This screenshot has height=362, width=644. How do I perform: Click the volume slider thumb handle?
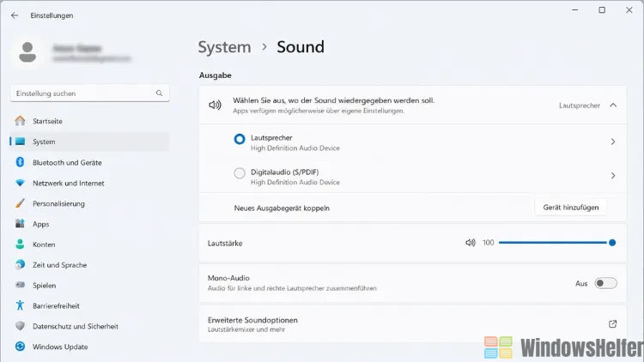612,243
